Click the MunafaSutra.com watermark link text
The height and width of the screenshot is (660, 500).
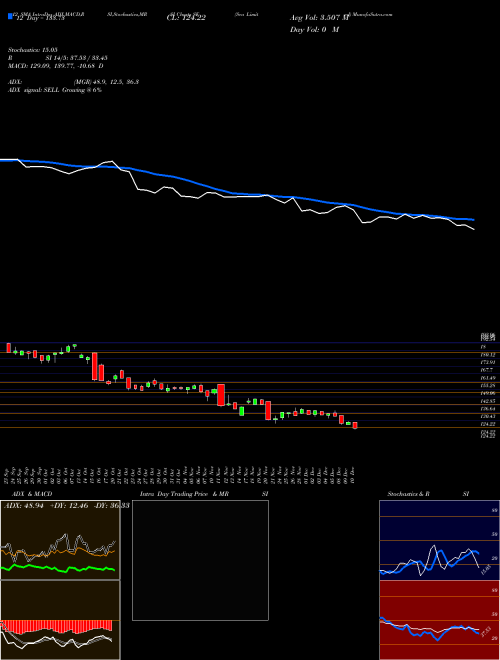coord(370,14)
